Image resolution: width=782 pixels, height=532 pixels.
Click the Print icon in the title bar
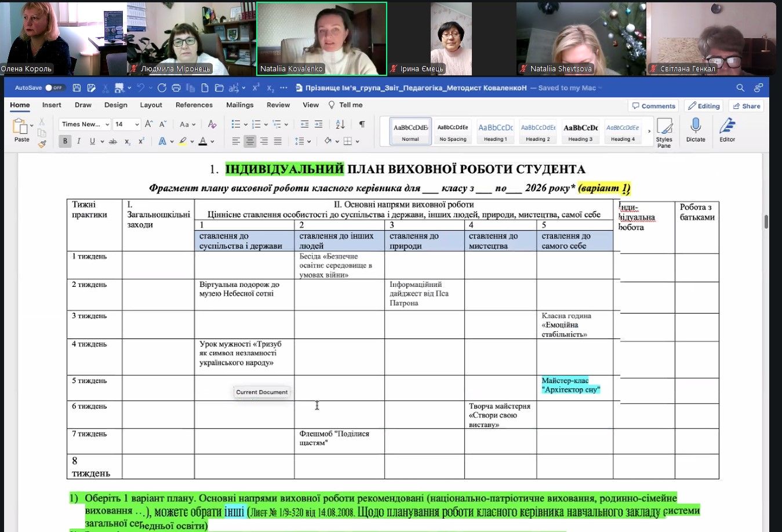[176, 88]
